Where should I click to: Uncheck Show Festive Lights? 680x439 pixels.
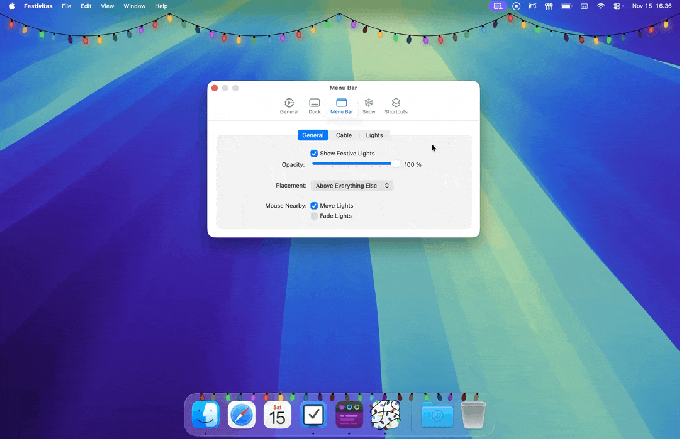pyautogui.click(x=314, y=153)
